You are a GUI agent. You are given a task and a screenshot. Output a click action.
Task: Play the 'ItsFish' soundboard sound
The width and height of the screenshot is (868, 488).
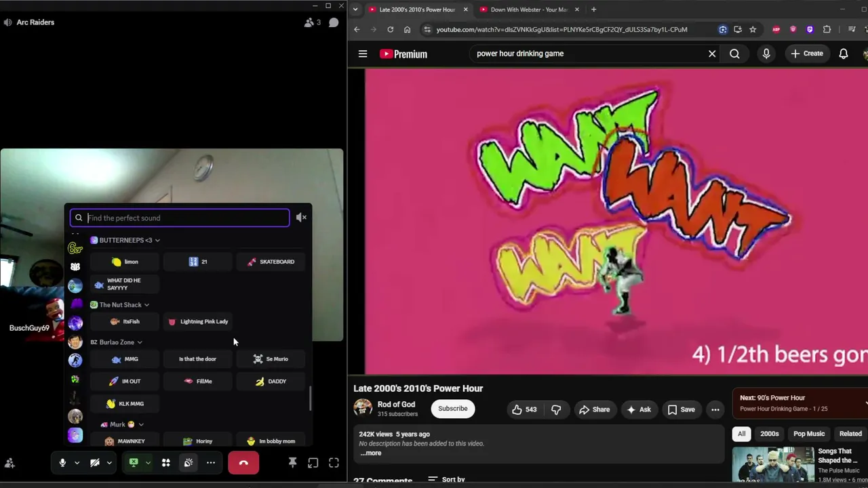(x=125, y=321)
